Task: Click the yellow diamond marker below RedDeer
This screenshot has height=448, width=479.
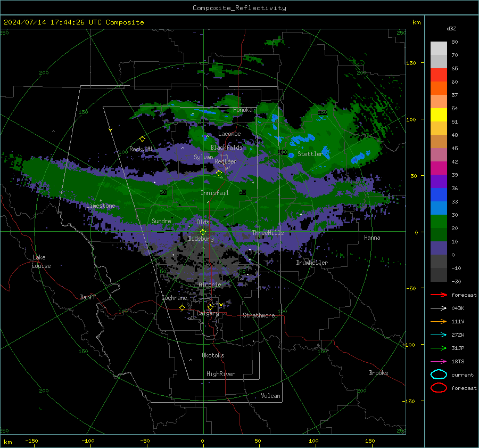Action: point(219,173)
